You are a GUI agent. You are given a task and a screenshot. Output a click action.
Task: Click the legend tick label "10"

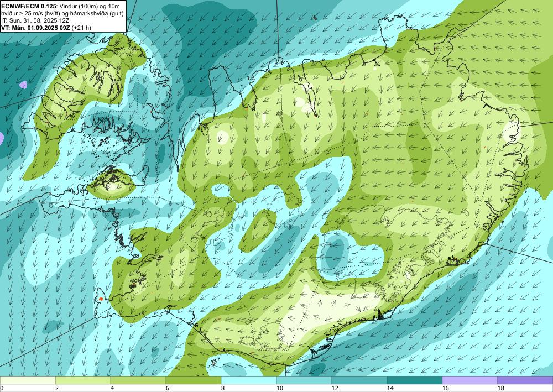[279, 389]
